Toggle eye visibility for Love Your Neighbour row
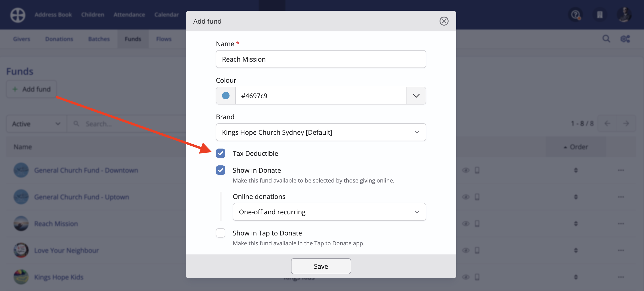This screenshot has width=644, height=291. (465, 250)
